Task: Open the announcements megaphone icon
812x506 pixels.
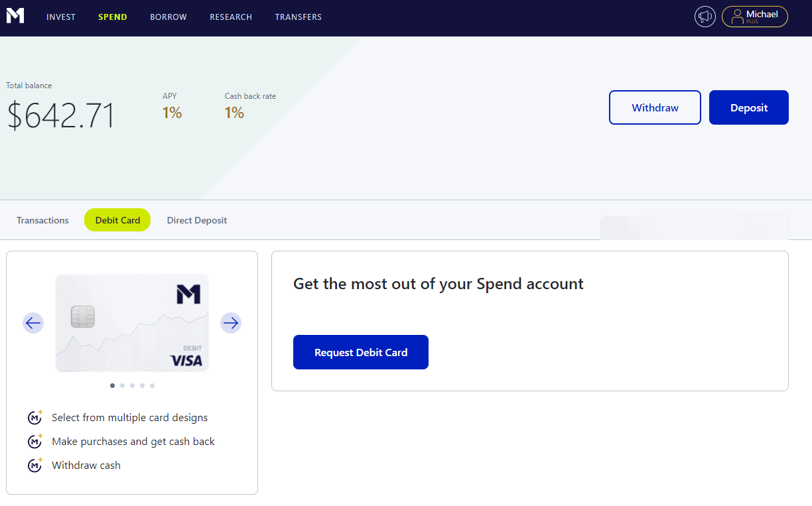Action: point(705,17)
